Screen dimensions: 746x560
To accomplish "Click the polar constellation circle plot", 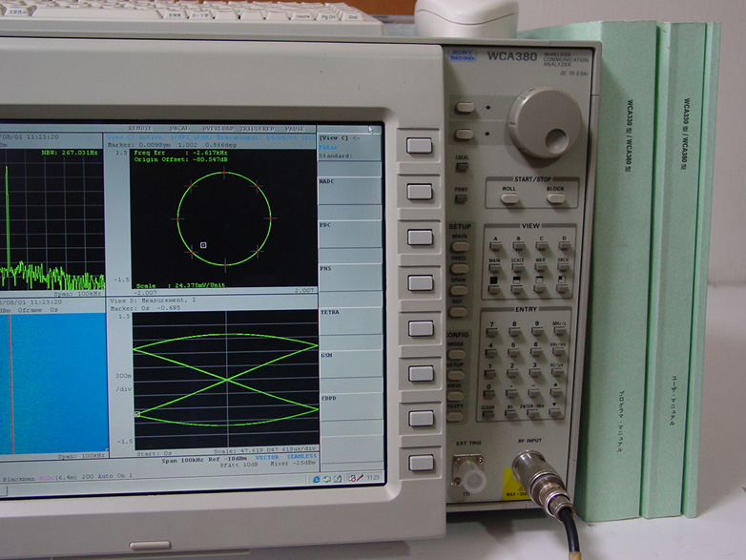I will pyautogui.click(x=224, y=218).
